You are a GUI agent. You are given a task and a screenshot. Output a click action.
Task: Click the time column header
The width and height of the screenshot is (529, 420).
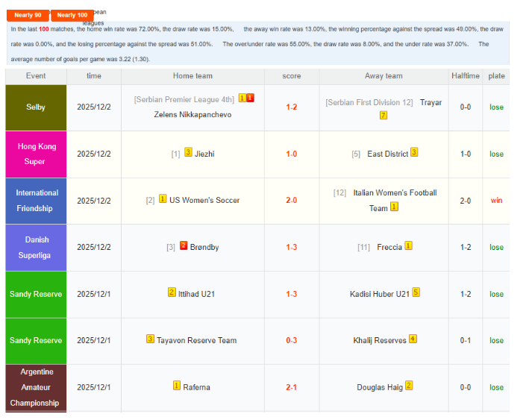[94, 76]
